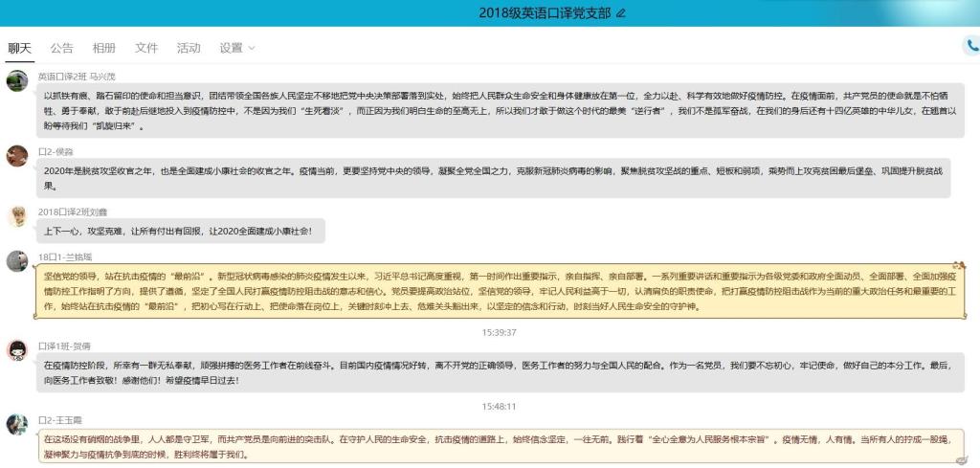Image resolution: width=980 pixels, height=468 pixels.
Task: Click the avatar of 口2-王玉霞
Action: pos(17,424)
